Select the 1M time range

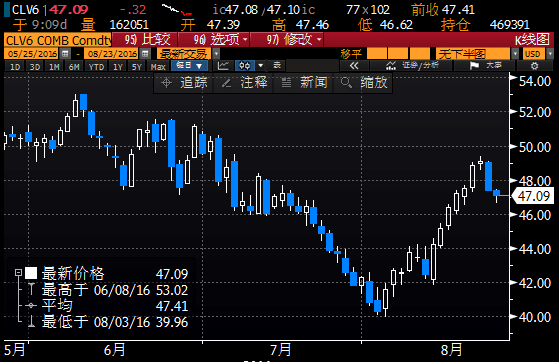54,67
